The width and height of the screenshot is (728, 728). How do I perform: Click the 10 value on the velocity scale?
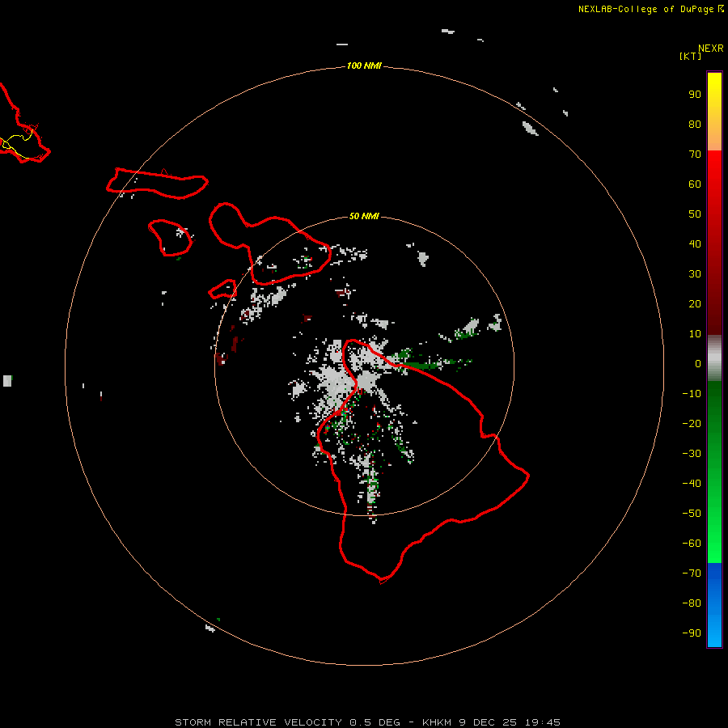click(695, 334)
